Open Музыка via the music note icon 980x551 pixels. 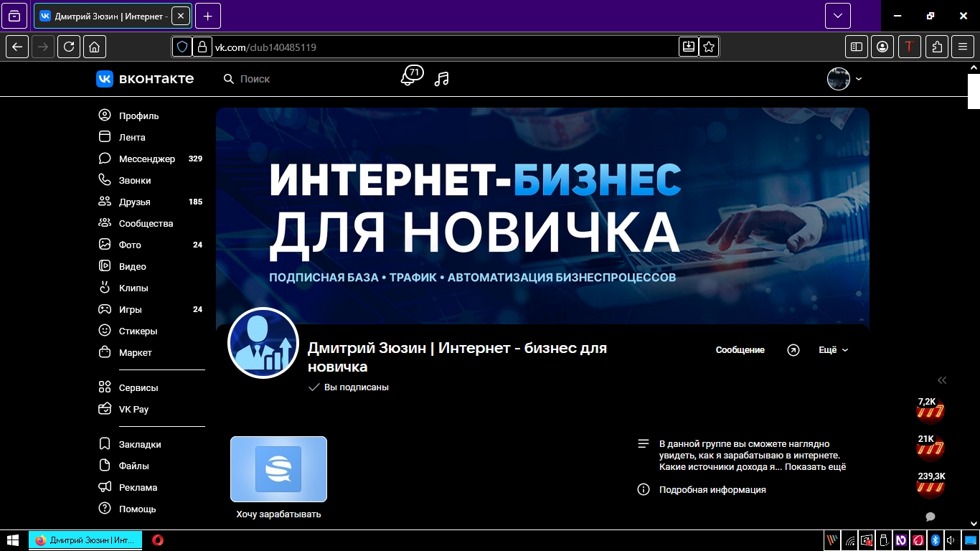[441, 78]
